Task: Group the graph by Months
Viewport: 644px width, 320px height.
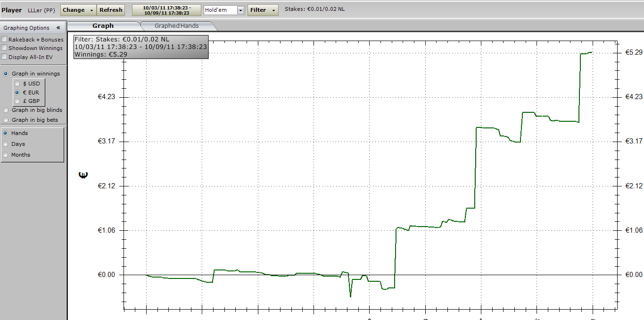Action: point(6,155)
